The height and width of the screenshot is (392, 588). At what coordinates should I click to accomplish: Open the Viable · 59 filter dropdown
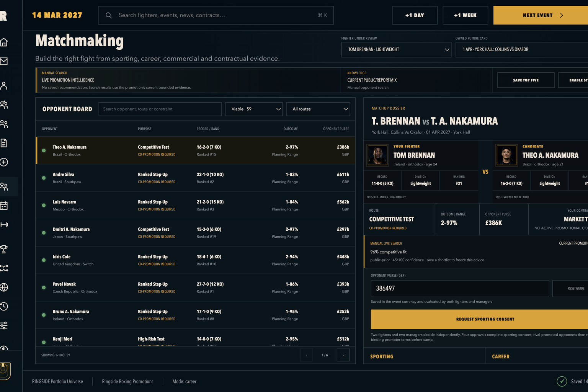point(254,109)
